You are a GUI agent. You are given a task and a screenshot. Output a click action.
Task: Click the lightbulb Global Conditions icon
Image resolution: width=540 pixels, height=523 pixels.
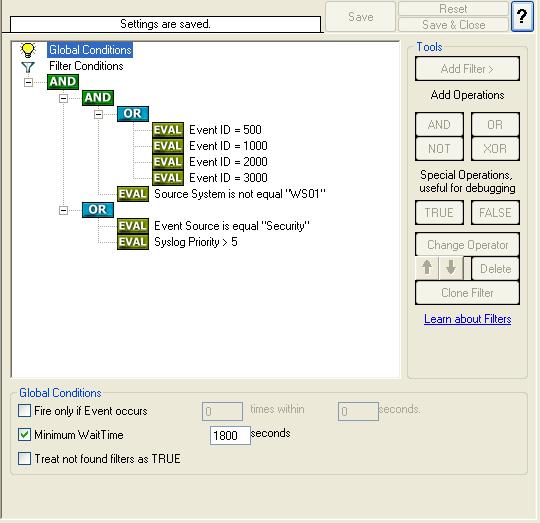[28, 50]
